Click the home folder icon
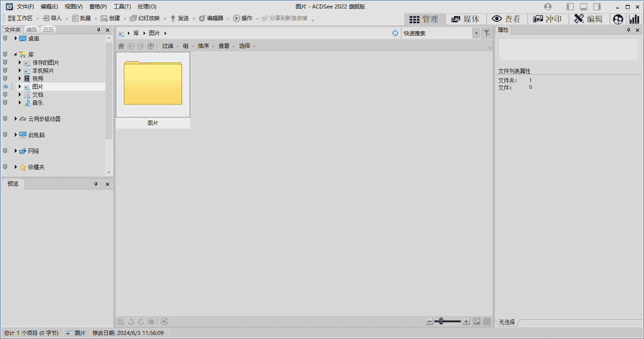 (121, 46)
